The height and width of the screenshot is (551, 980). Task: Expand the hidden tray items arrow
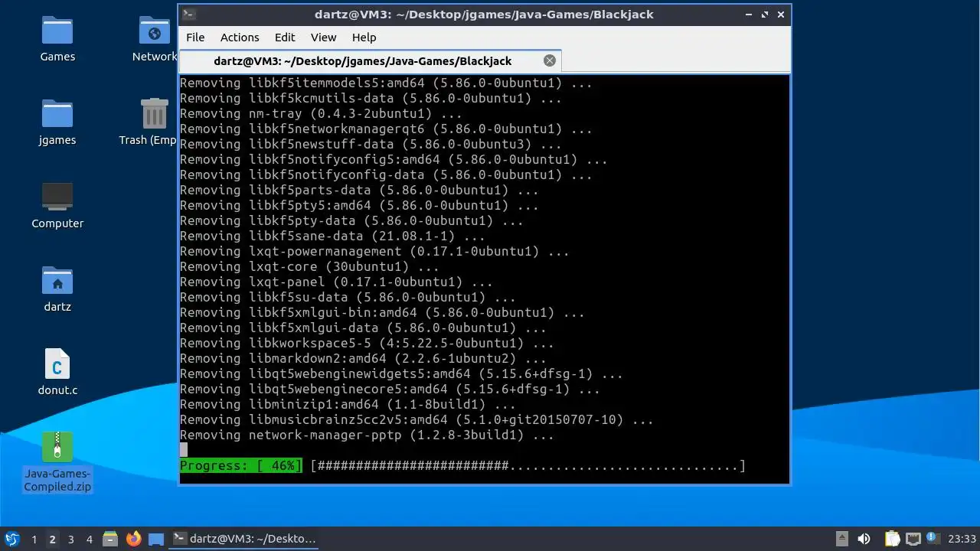click(x=841, y=539)
